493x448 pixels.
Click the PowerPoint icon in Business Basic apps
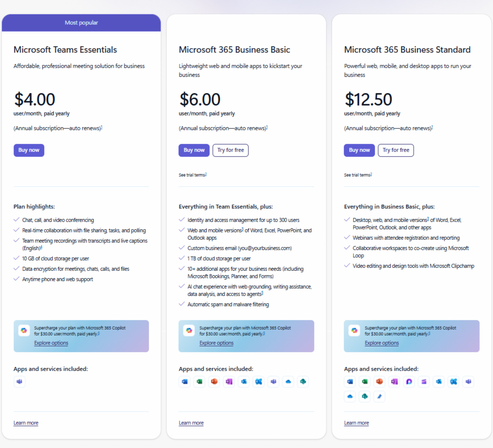pyautogui.click(x=214, y=382)
